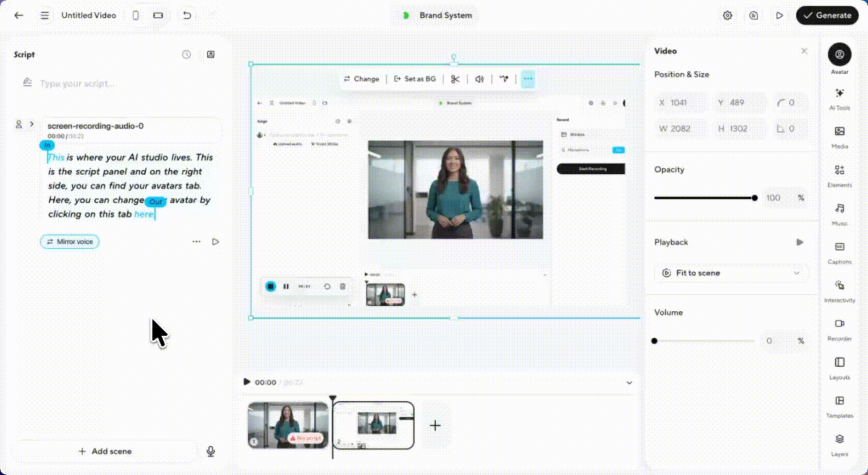Open the Media library panel
The height and width of the screenshot is (475, 868).
(x=839, y=136)
